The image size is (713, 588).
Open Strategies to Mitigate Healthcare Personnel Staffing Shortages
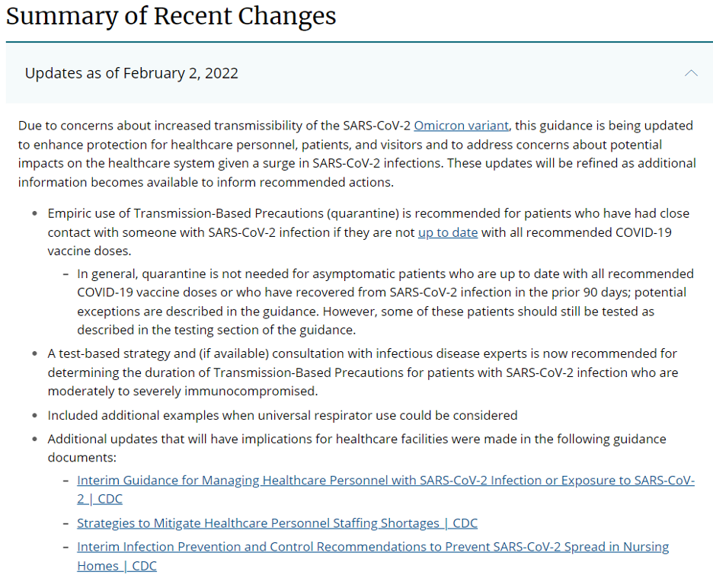click(x=277, y=523)
